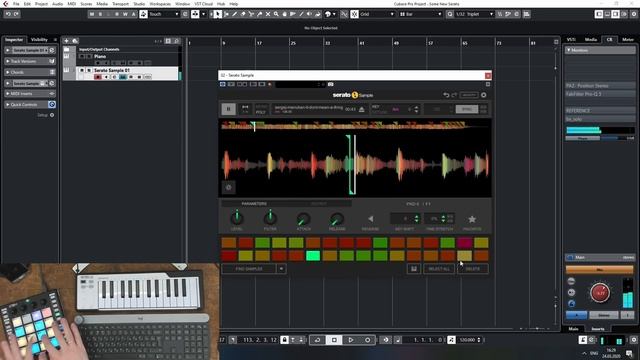Screen dimensions: 640x360
Task: Click the snapshot camera icon in plugin header
Action: pos(331,84)
